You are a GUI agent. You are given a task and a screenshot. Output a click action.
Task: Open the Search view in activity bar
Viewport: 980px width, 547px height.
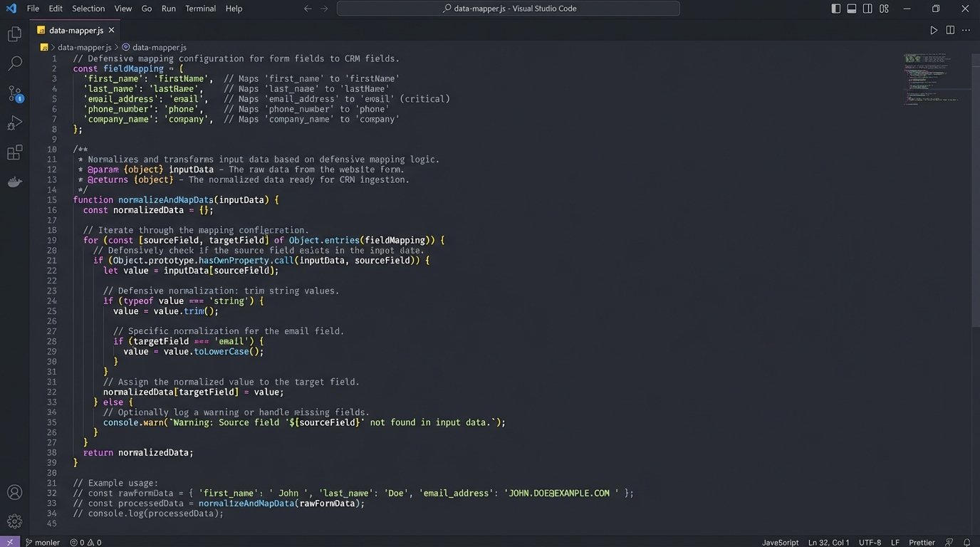[14, 63]
